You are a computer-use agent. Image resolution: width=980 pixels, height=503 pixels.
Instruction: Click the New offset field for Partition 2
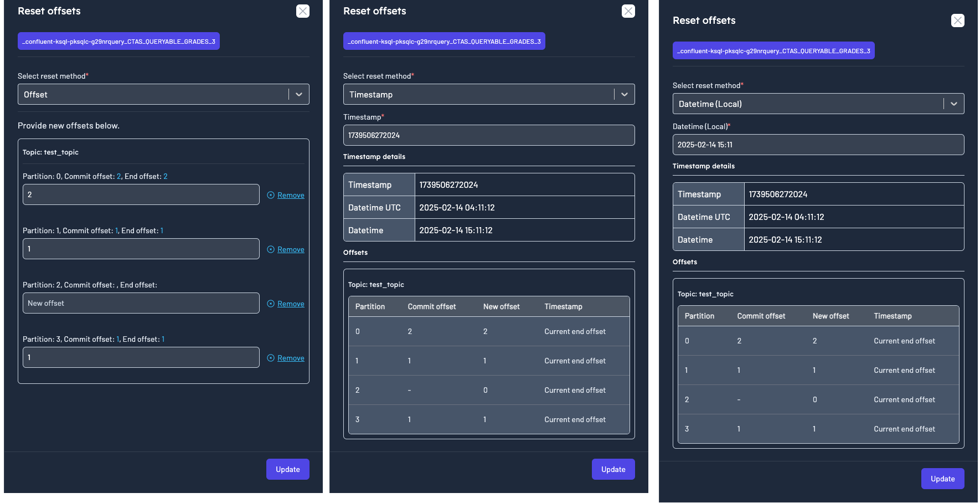[x=141, y=303]
